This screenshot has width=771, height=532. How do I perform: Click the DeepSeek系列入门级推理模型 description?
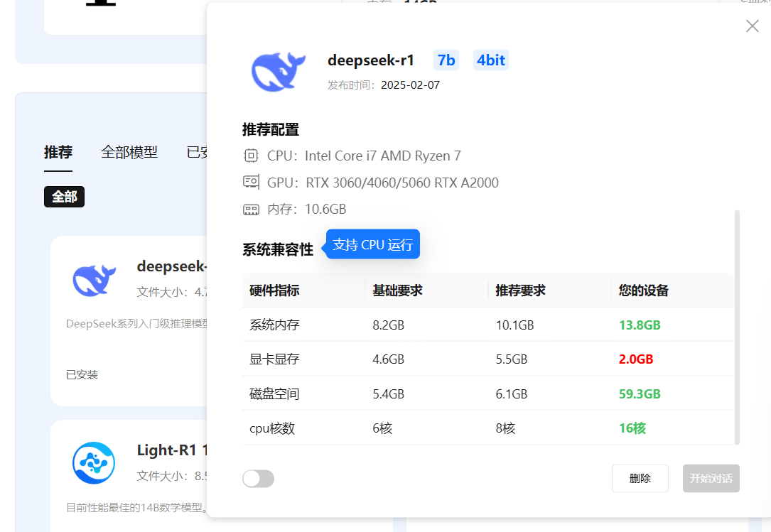click(x=136, y=323)
